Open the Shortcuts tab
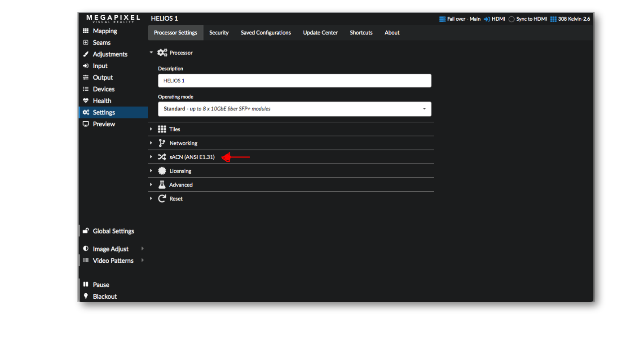Screen dimensions: 644x340 [x=361, y=33]
